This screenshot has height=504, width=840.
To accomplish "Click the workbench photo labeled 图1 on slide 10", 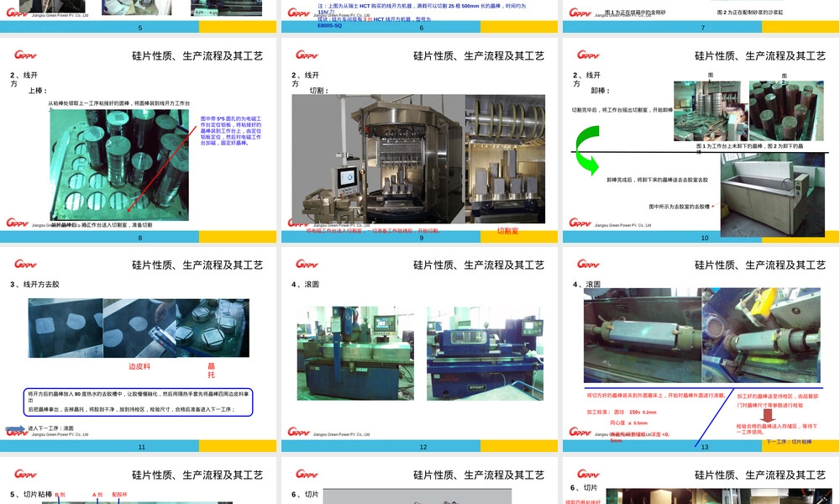I will [x=711, y=111].
